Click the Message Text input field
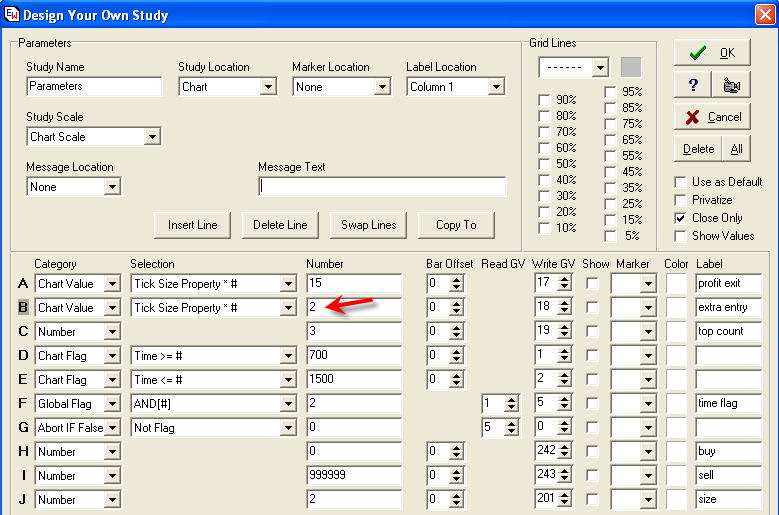Image resolution: width=779 pixels, height=515 pixels. [x=382, y=187]
